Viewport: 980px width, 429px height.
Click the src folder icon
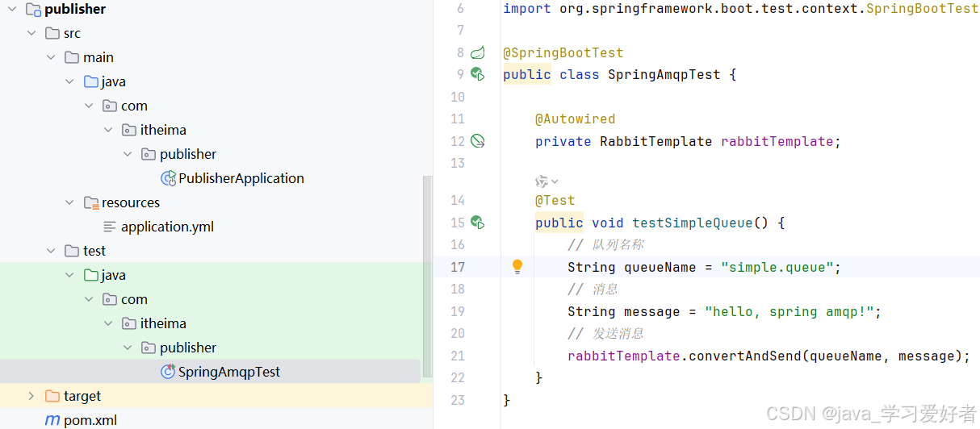point(52,33)
